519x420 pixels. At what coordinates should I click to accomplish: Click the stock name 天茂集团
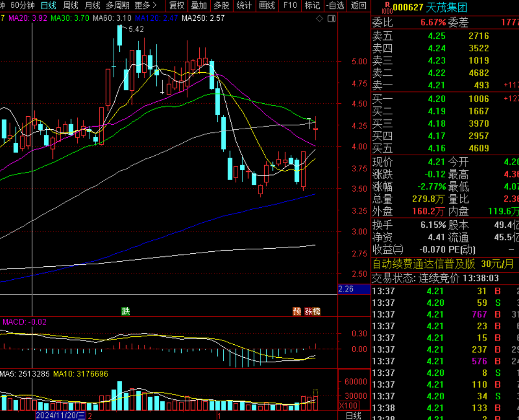(446, 7)
